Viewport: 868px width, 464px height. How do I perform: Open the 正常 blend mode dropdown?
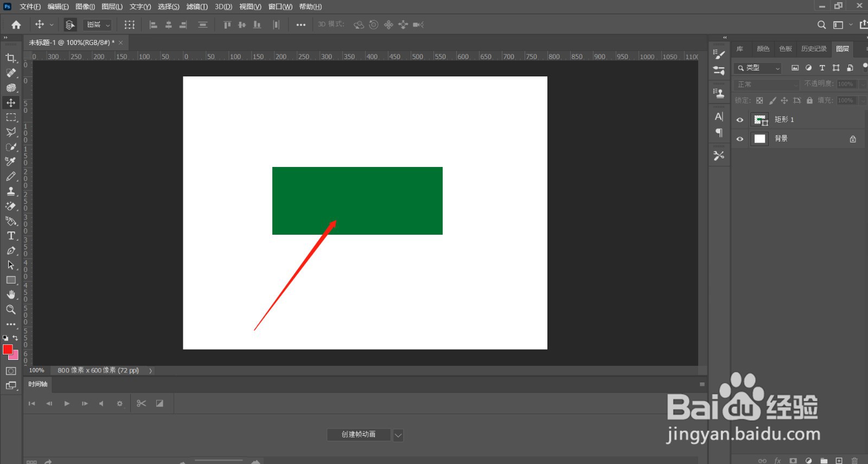coord(767,84)
